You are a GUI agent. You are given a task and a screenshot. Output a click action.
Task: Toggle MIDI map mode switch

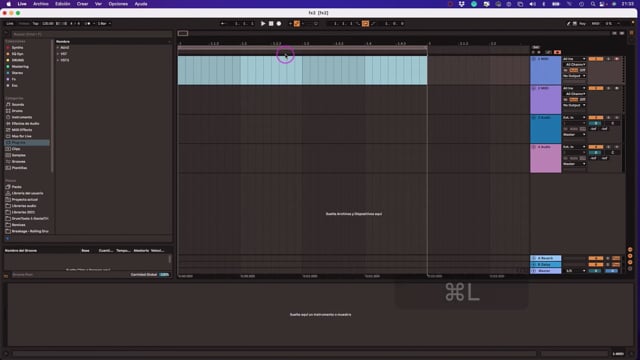(x=596, y=24)
